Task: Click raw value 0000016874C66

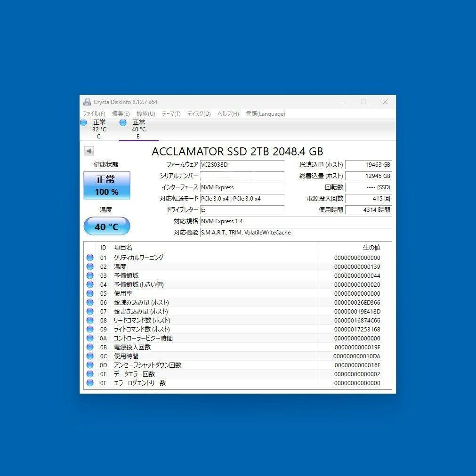Action: point(357,321)
